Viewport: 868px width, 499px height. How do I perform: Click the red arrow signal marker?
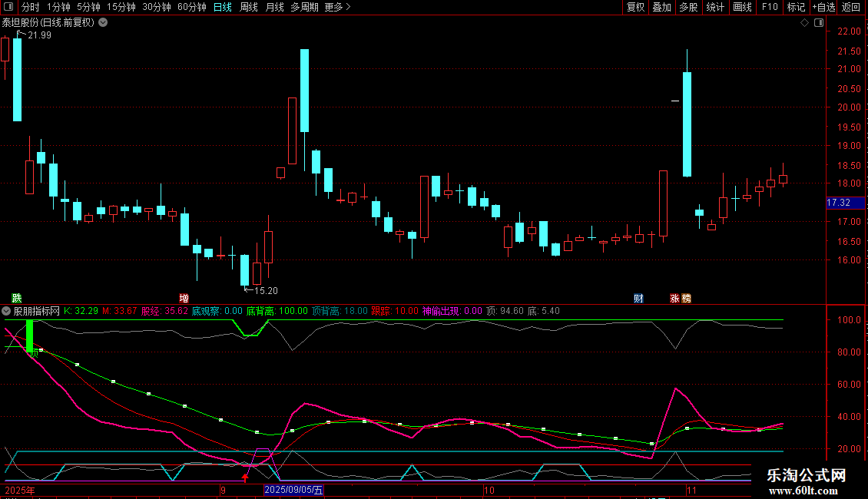245,478
